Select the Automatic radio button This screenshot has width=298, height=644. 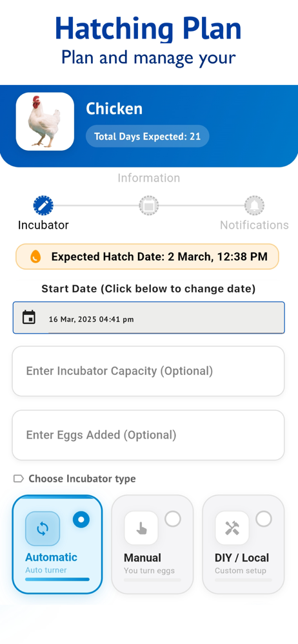pos(81,520)
